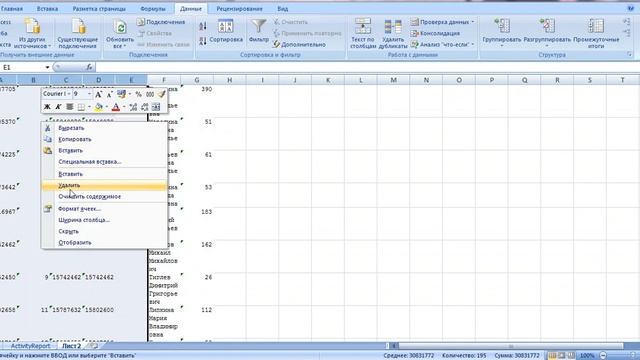This screenshot has width=640, height=360.
Task: Open the font size 9 dropdown
Action: point(89,94)
